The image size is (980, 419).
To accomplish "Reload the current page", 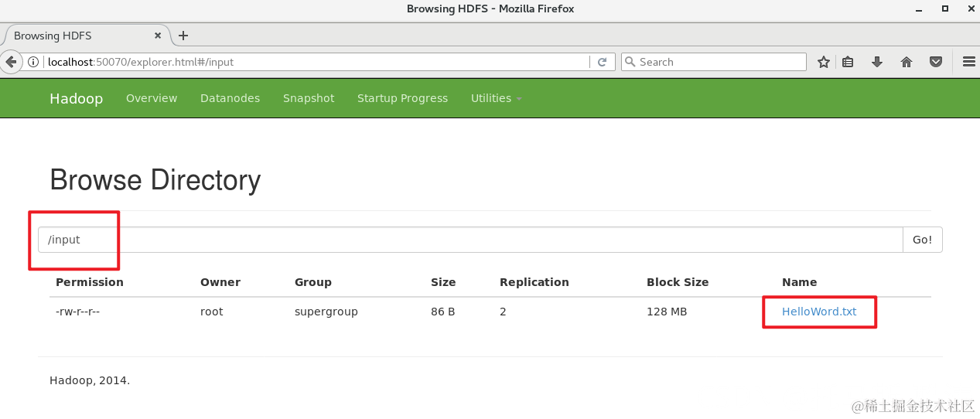I will 602,62.
